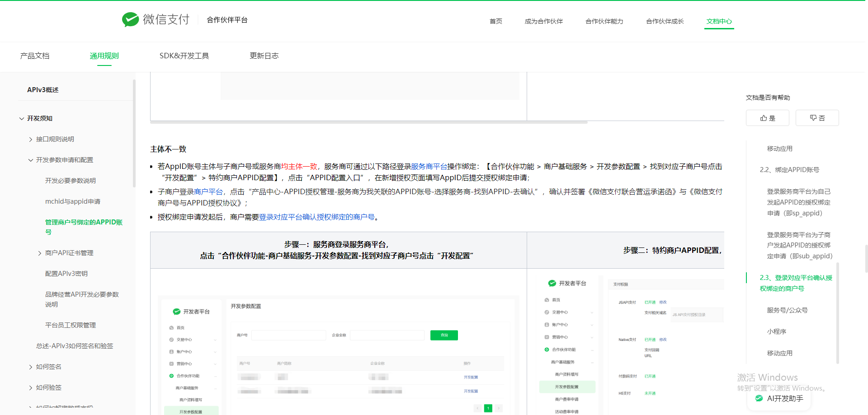868x415 pixels.
Task: Switch to the 通用规则 tab
Action: [104, 56]
